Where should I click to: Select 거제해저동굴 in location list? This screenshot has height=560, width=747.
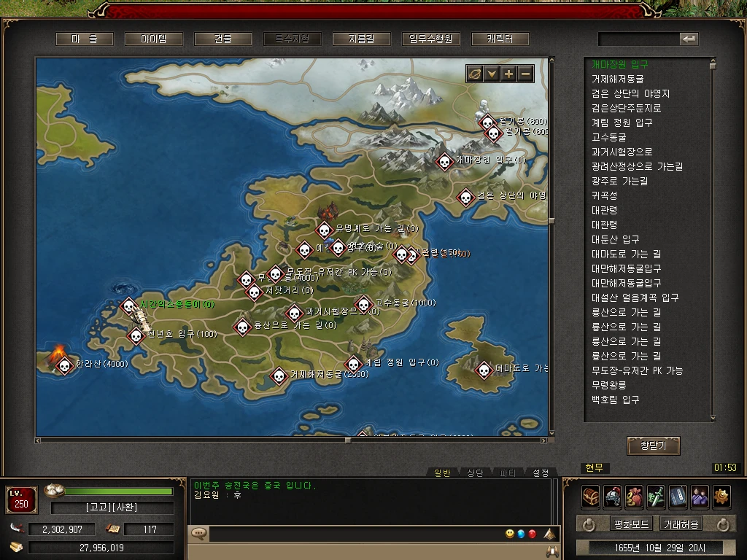pyautogui.click(x=617, y=79)
